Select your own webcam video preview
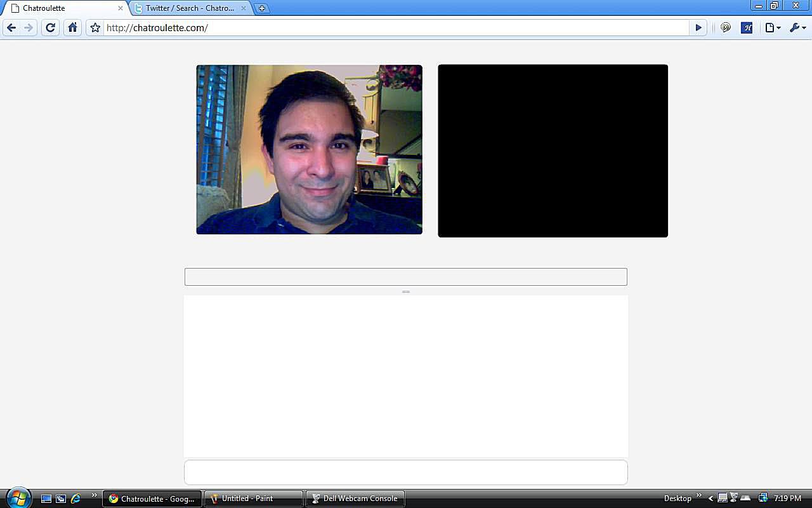 (x=310, y=149)
